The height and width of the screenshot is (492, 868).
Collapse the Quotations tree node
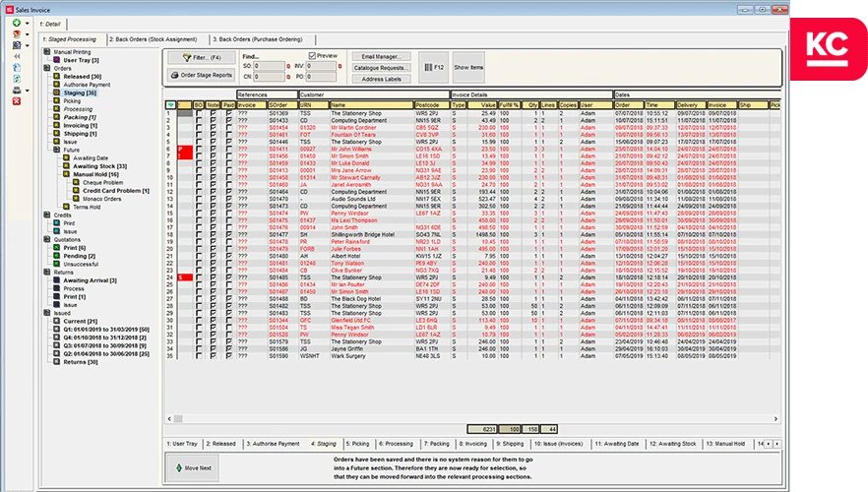pyautogui.click(x=47, y=240)
